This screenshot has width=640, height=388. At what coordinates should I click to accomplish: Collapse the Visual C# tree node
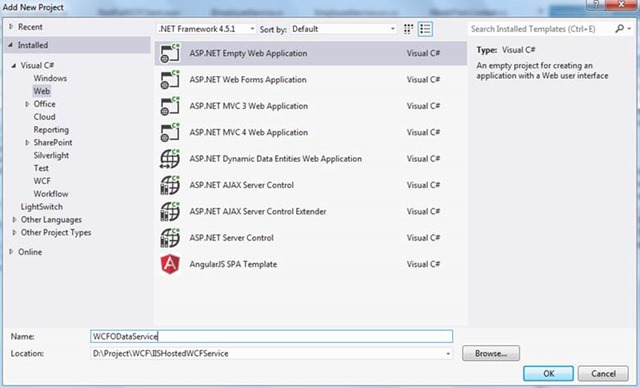14,65
